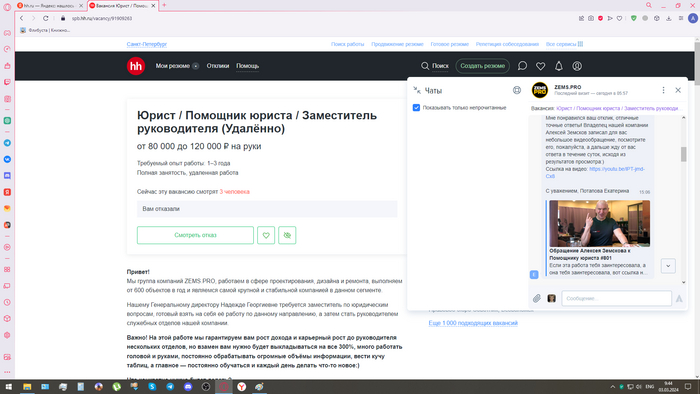
Task: Open GX Control speedometer icon in sidebar
Action: click(x=7, y=49)
